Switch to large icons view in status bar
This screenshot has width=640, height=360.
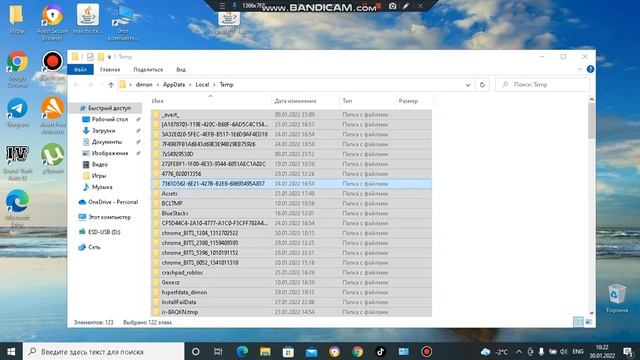click(589, 322)
